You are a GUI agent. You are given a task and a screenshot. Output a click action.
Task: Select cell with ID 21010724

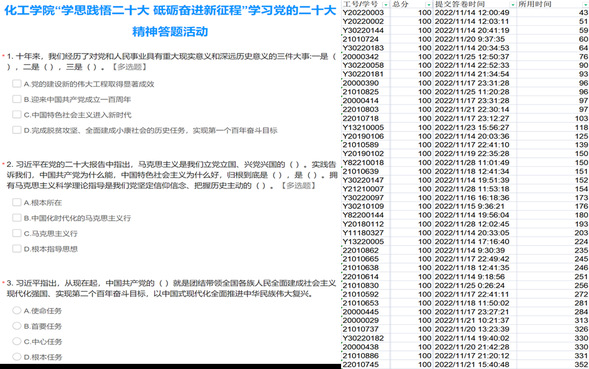[365, 39]
